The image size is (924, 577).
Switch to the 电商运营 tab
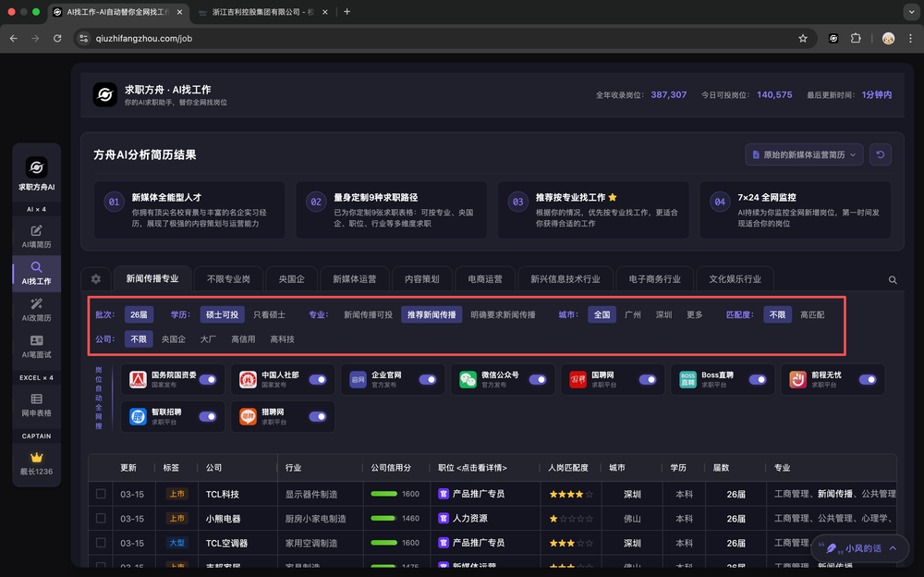[485, 279]
